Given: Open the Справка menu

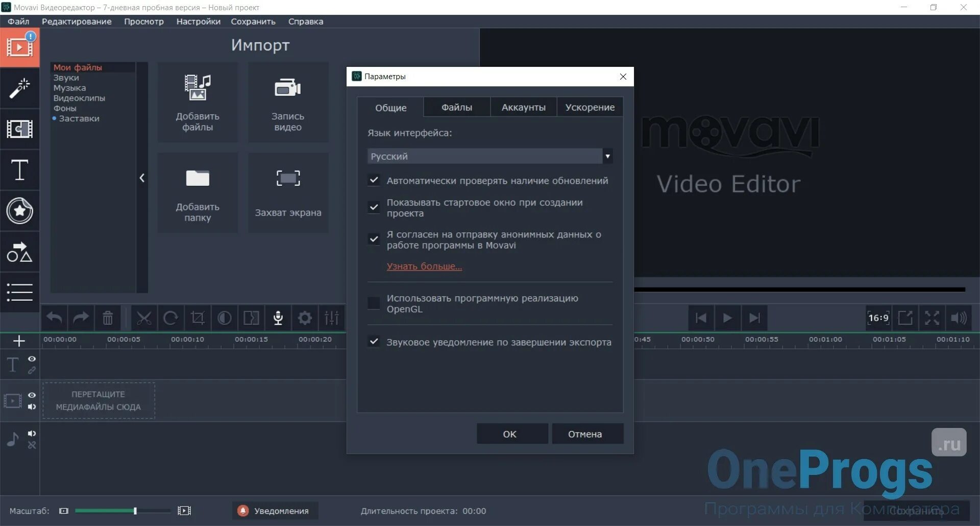Looking at the screenshot, I should coord(306,21).
